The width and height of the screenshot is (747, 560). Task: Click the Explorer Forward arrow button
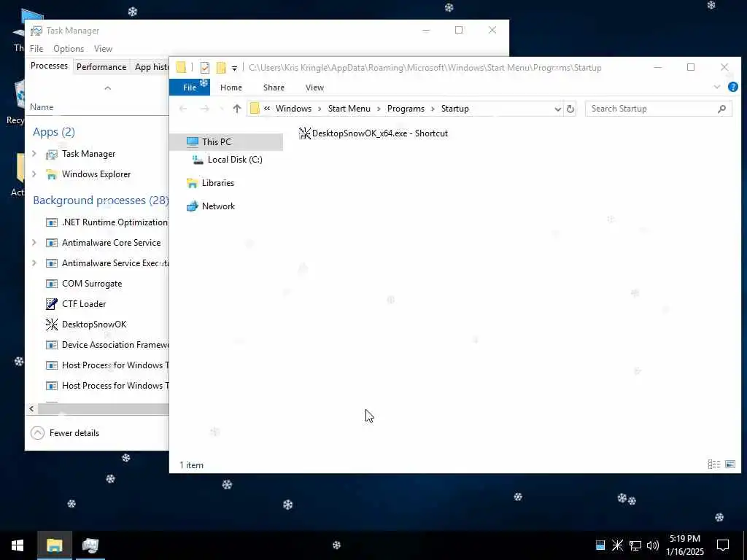click(204, 109)
